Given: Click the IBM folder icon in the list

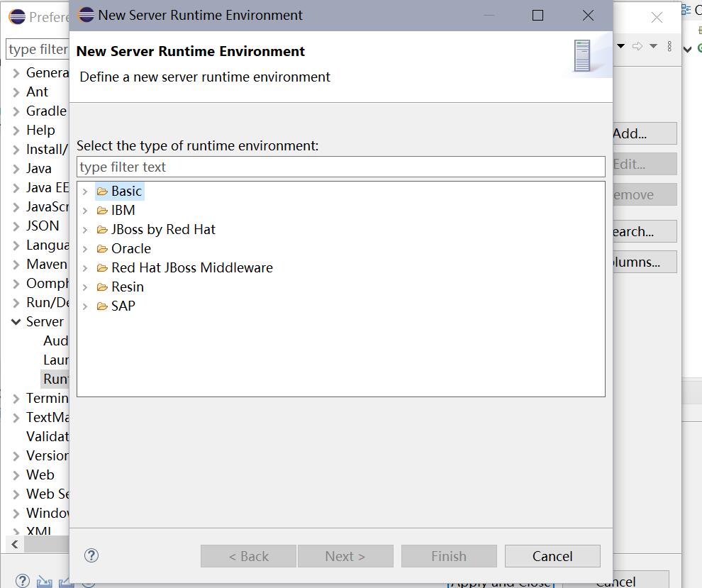Looking at the screenshot, I should click(100, 210).
